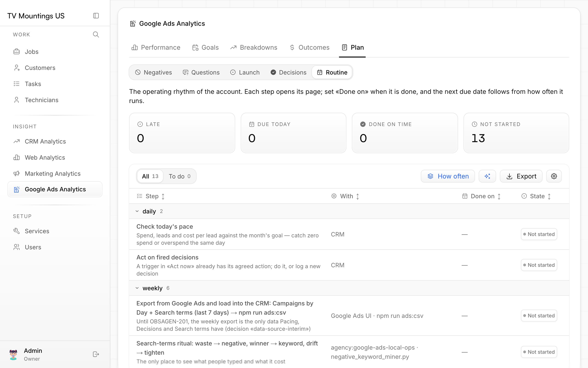The width and height of the screenshot is (588, 368).
Task: Sort by the Done on column
Action: click(x=482, y=196)
